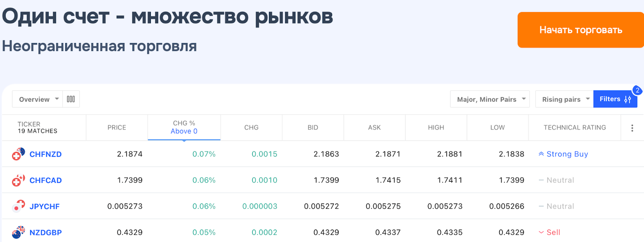This screenshot has height=242, width=644.
Task: Click the CHFNZD currency flag icon
Action: pos(18,154)
